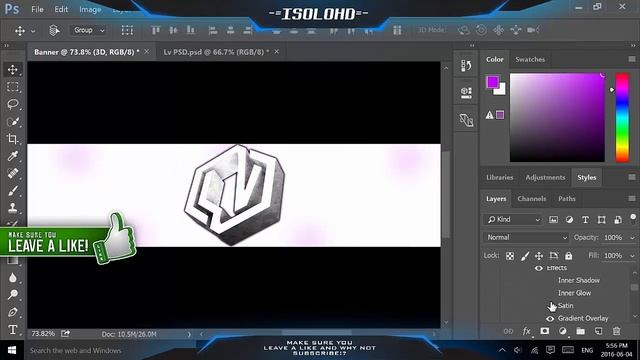This screenshot has width=640, height=360.
Task: Create a new group folder icon
Action: point(580,331)
